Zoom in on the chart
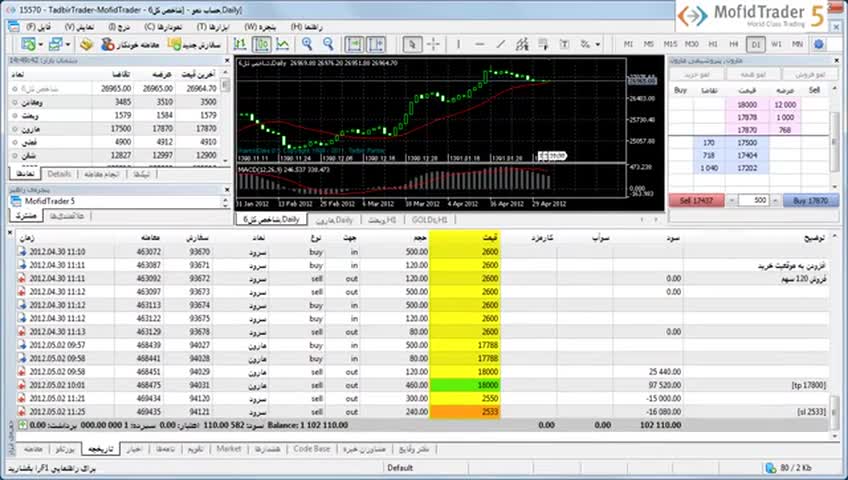The image size is (848, 480). pyautogui.click(x=307, y=44)
